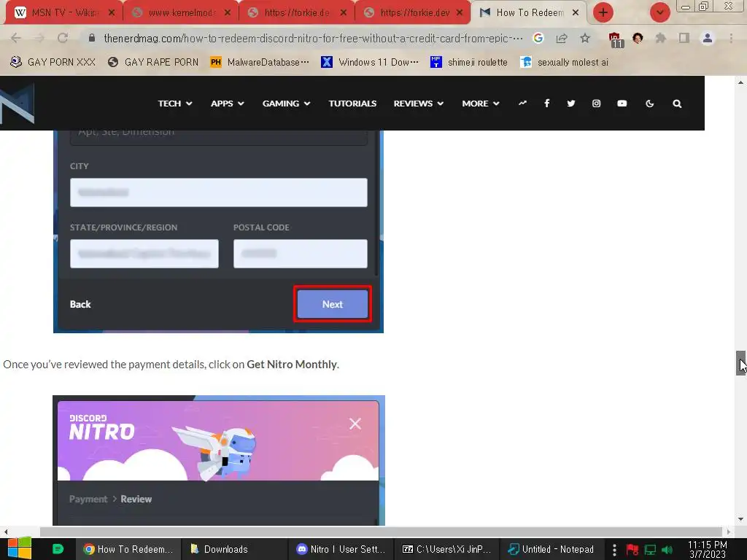
Task: Open the billing address form screenshot image
Action: click(218, 231)
